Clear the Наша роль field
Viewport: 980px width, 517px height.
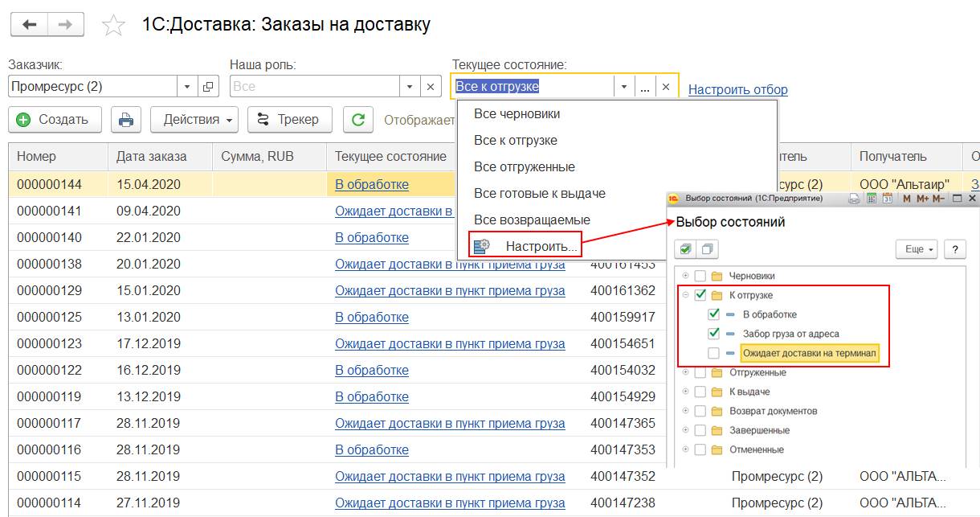[431, 86]
